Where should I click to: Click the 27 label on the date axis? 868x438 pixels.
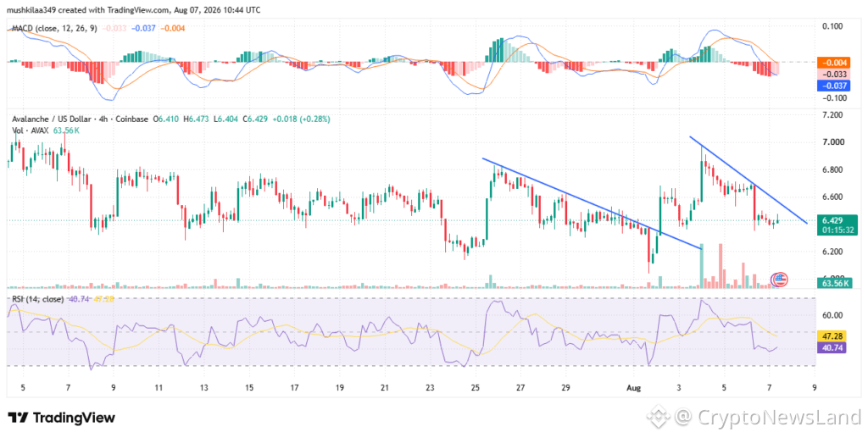tap(521, 388)
